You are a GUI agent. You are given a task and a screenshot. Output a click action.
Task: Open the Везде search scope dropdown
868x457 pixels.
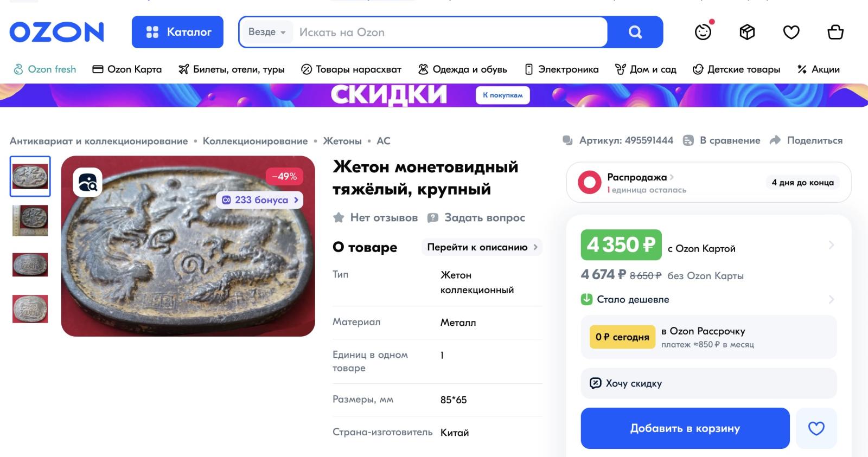click(x=266, y=32)
